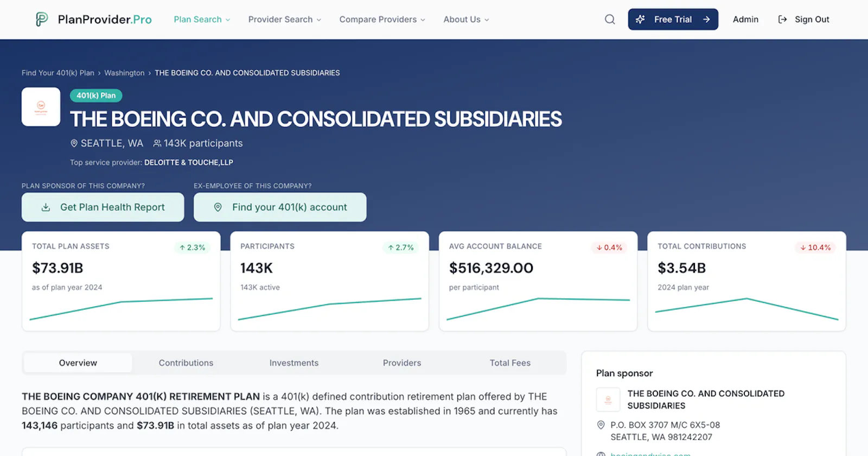
Task: Open the Investments tab
Action: point(294,363)
